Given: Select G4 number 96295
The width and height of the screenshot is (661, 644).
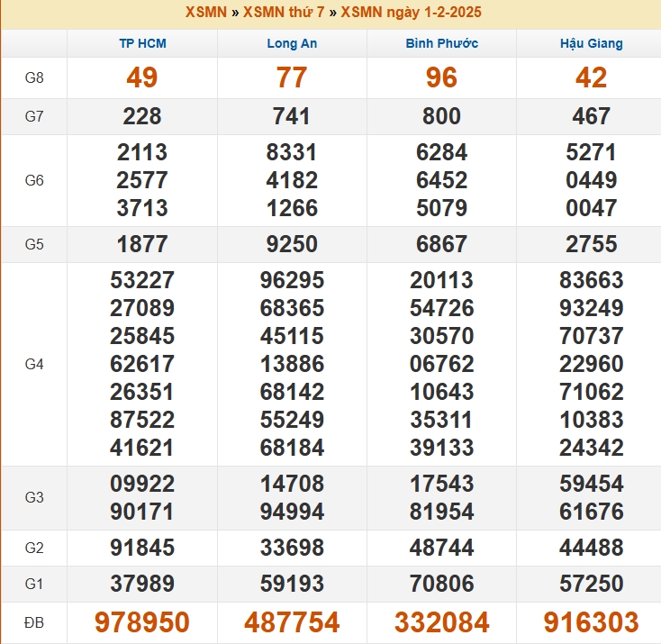Looking at the screenshot, I should 292,280.
